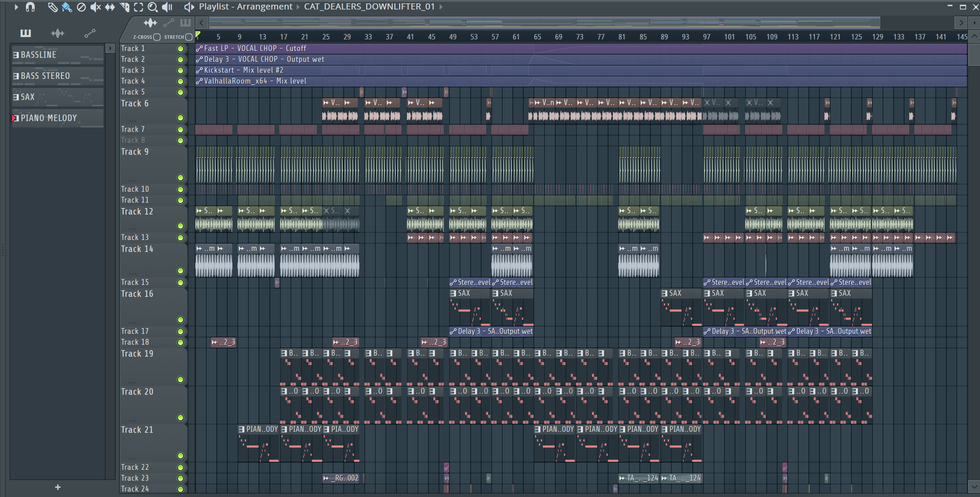Select the Playback scrub tool
980x497 pixels.
point(167,7)
